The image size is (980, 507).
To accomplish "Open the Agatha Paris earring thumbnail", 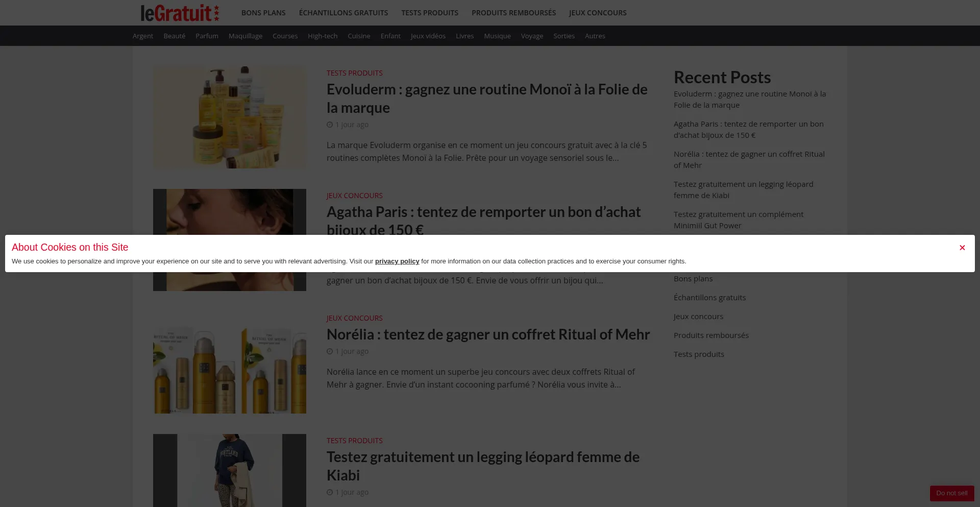I will click(x=230, y=212).
